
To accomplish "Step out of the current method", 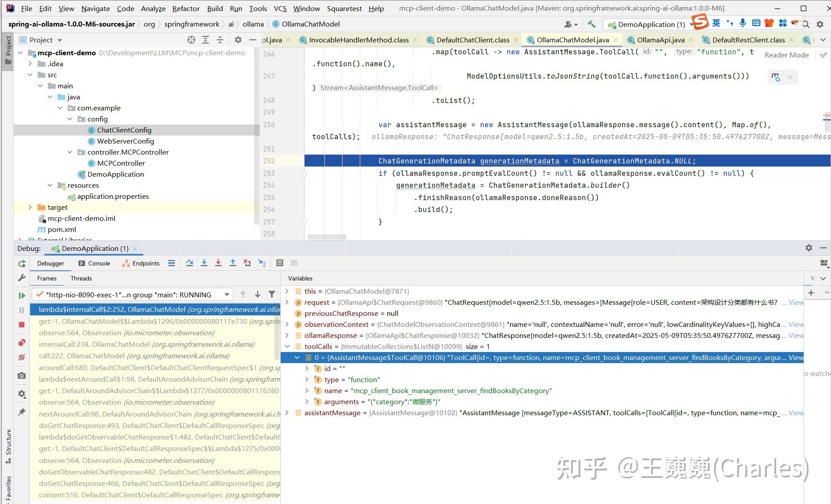I will (233, 263).
